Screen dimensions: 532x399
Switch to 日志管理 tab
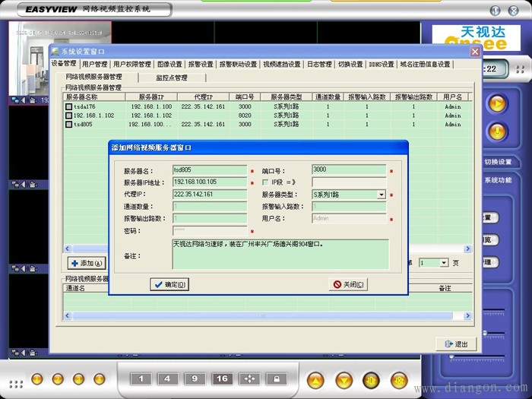(x=319, y=64)
